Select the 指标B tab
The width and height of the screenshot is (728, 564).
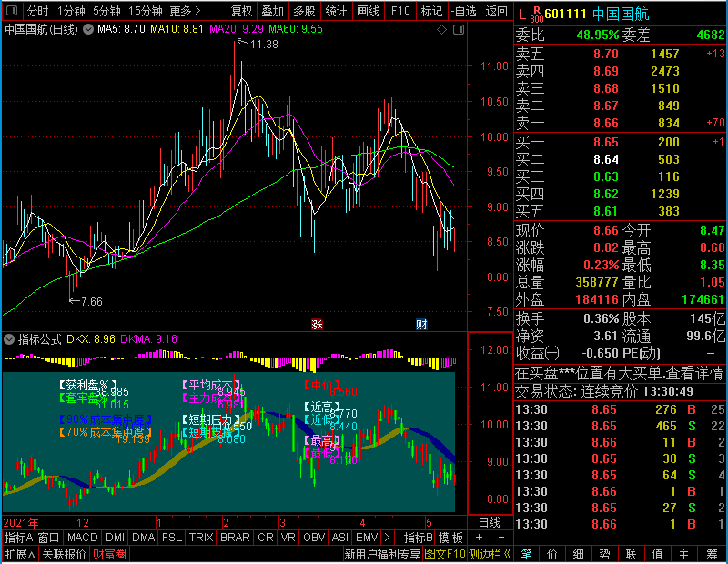418,538
